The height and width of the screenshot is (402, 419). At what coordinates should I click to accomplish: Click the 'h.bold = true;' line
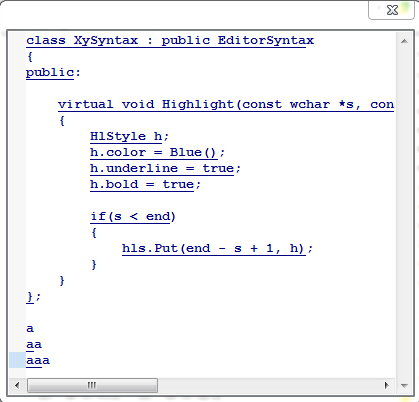pyautogui.click(x=145, y=185)
